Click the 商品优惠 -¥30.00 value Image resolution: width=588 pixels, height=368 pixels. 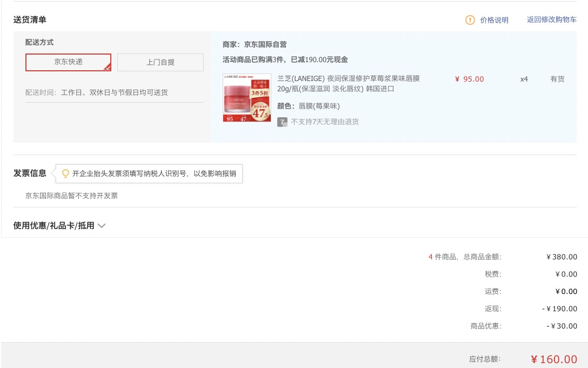click(562, 326)
